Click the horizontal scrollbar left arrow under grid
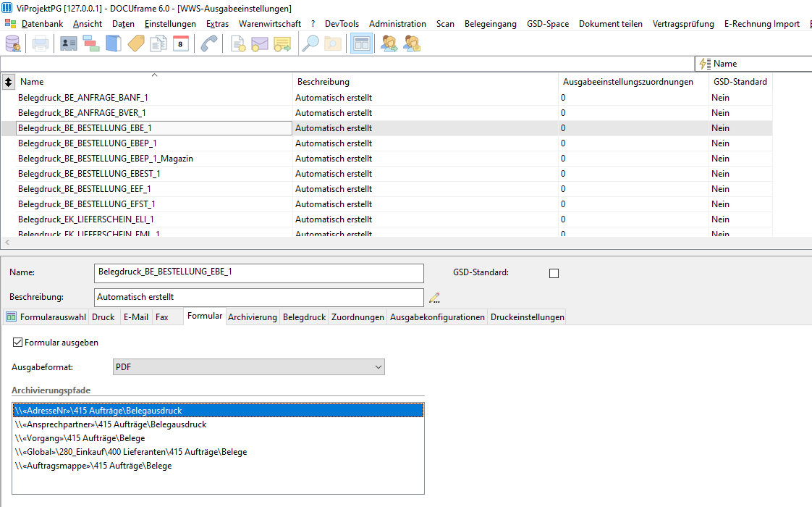This screenshot has width=812, height=507. (x=7, y=242)
